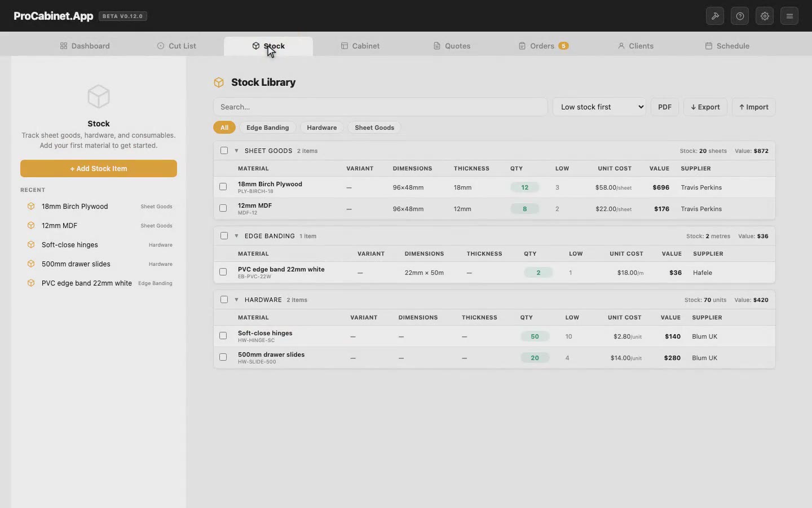Tick the 18mm Birch Plywood row checkbox

pyautogui.click(x=223, y=187)
